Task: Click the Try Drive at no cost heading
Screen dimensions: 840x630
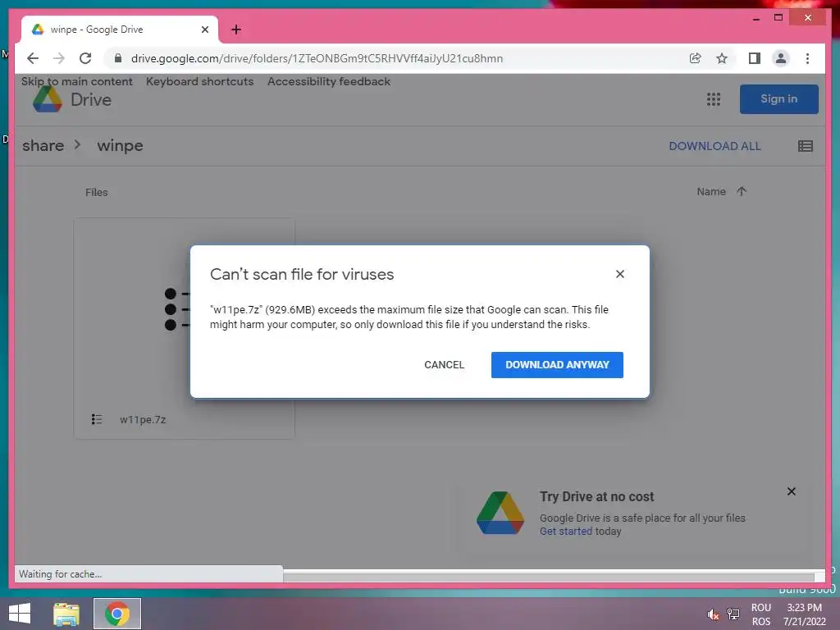Action: click(x=597, y=496)
